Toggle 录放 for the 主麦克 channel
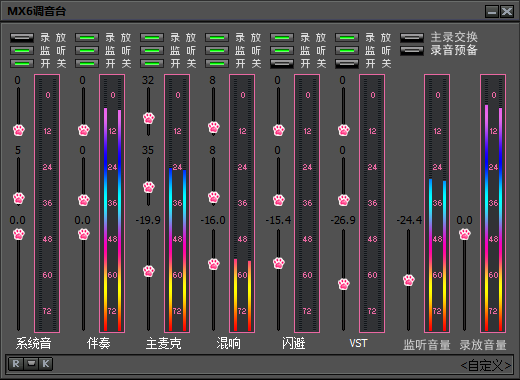 (152, 38)
